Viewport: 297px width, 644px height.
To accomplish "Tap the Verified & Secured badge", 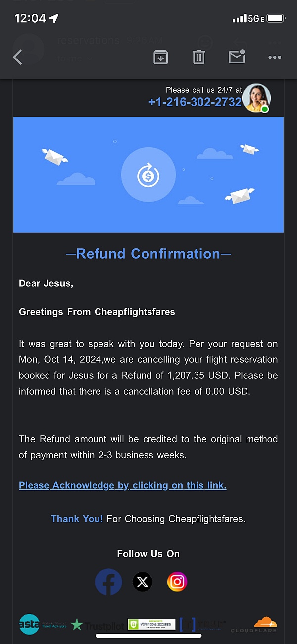I will tap(151, 624).
